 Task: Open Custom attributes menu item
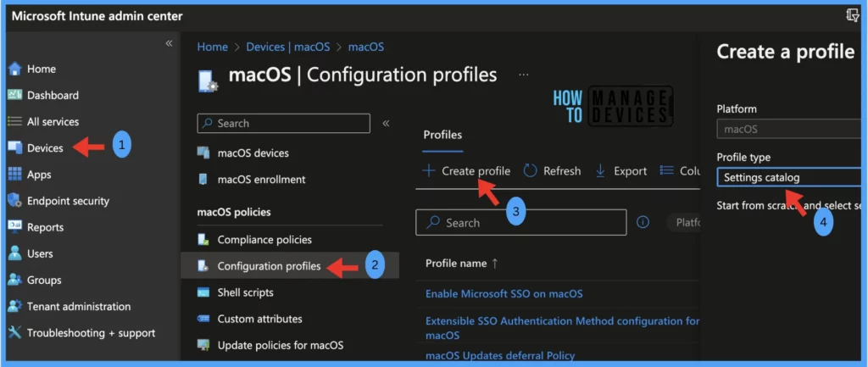click(x=259, y=319)
